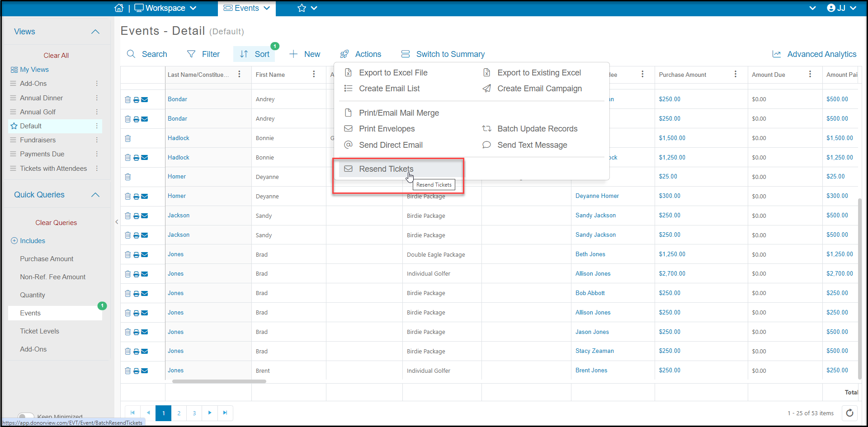
Task: Print ticket for first Bondar row
Action: point(136,99)
